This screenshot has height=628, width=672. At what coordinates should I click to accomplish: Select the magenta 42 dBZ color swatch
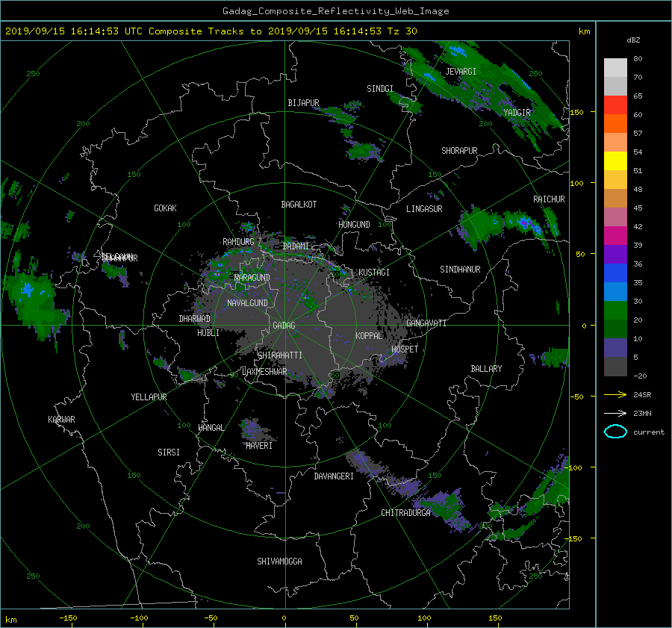tap(615, 236)
